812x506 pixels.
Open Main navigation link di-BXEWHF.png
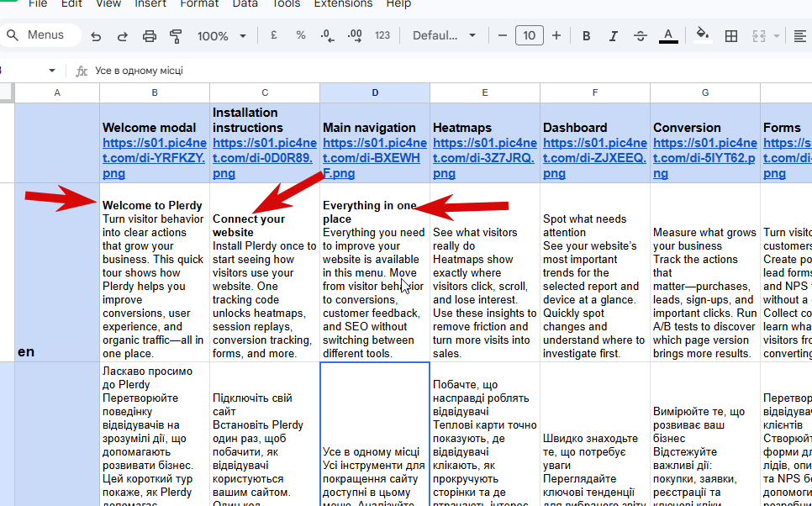coord(374,158)
